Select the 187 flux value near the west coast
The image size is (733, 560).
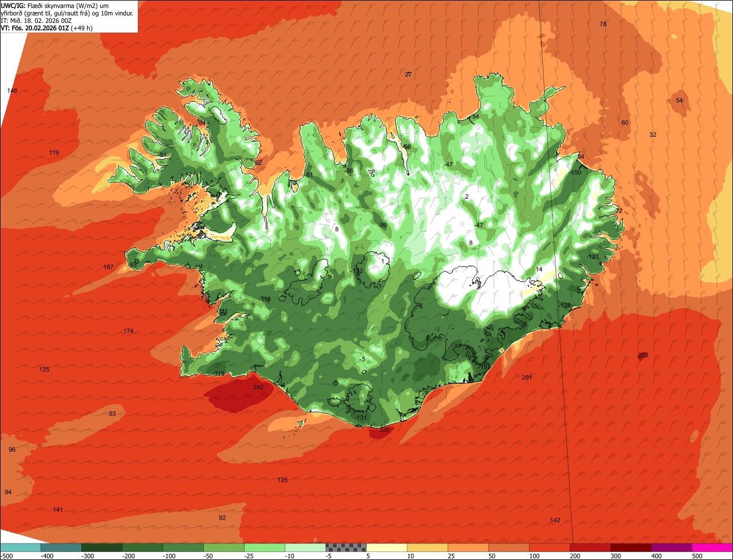108,267
